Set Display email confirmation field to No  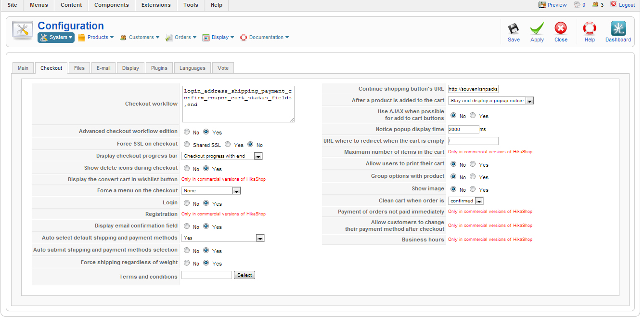(x=187, y=226)
